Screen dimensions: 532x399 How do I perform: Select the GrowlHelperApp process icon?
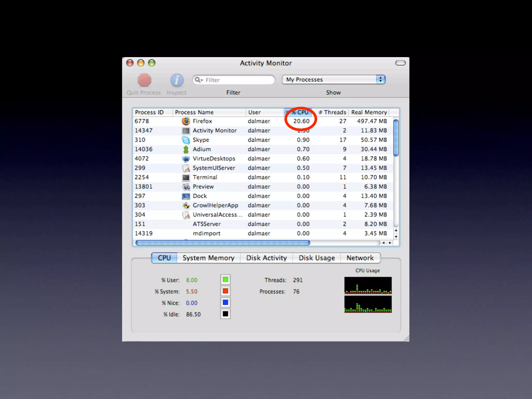click(186, 205)
